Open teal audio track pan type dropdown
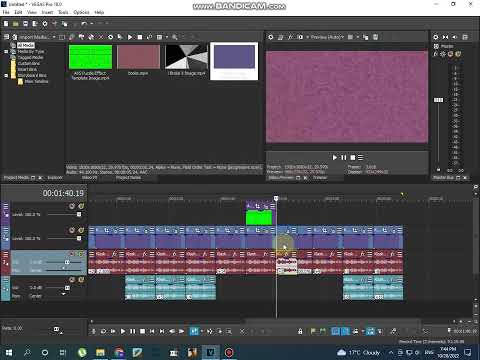 (63, 294)
